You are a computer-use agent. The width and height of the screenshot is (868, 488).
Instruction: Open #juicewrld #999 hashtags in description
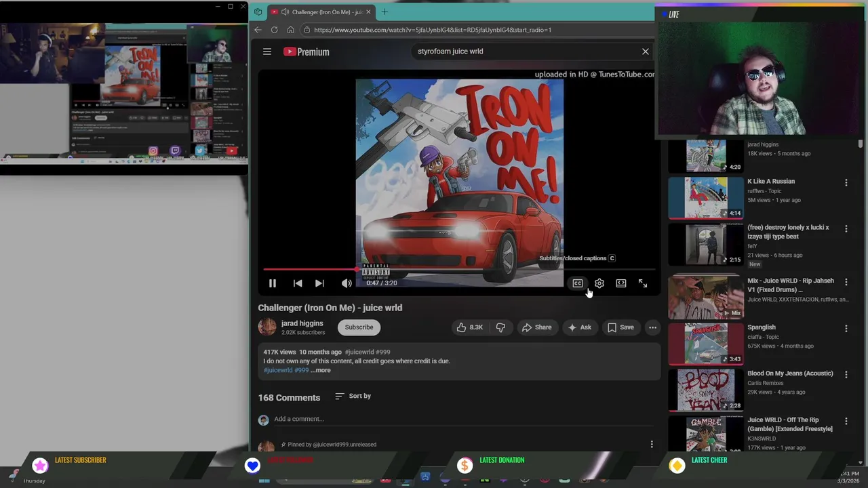(286, 370)
